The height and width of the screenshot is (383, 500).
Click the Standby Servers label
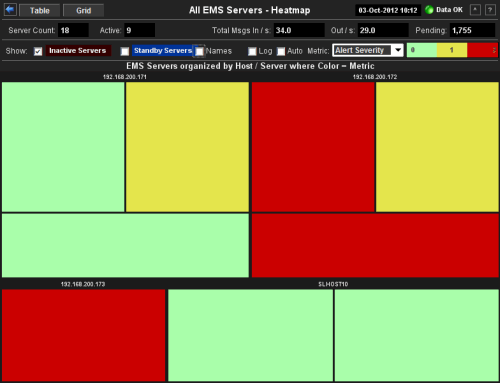click(163, 51)
